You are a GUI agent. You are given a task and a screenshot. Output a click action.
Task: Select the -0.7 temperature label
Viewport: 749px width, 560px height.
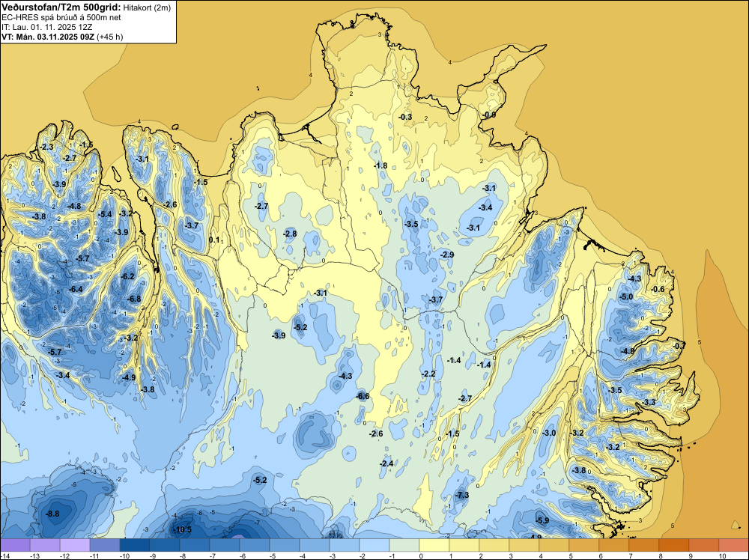(679, 346)
